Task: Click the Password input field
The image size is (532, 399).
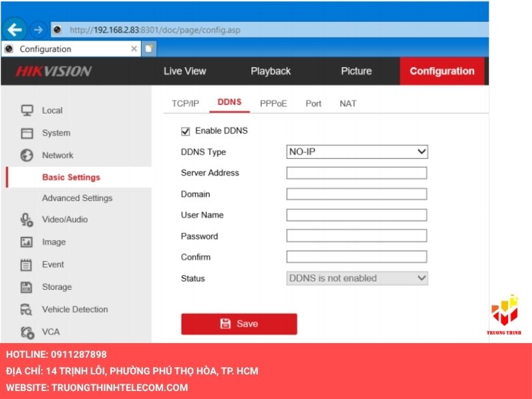Action: point(356,236)
